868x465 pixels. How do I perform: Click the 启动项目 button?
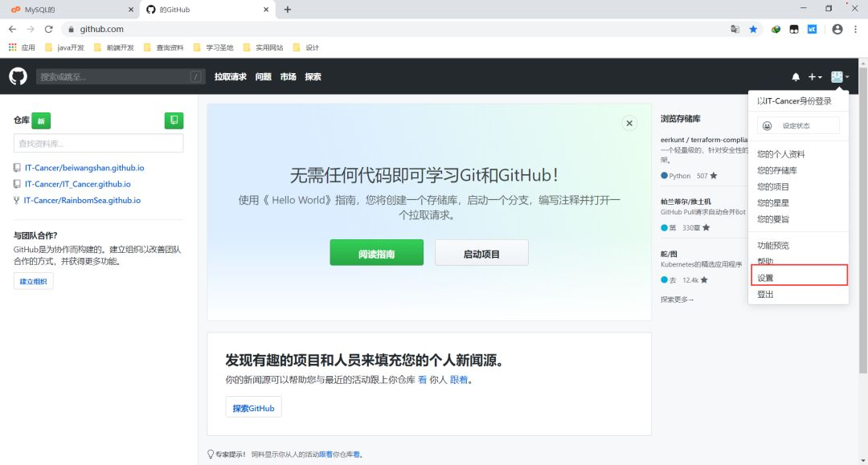481,253
